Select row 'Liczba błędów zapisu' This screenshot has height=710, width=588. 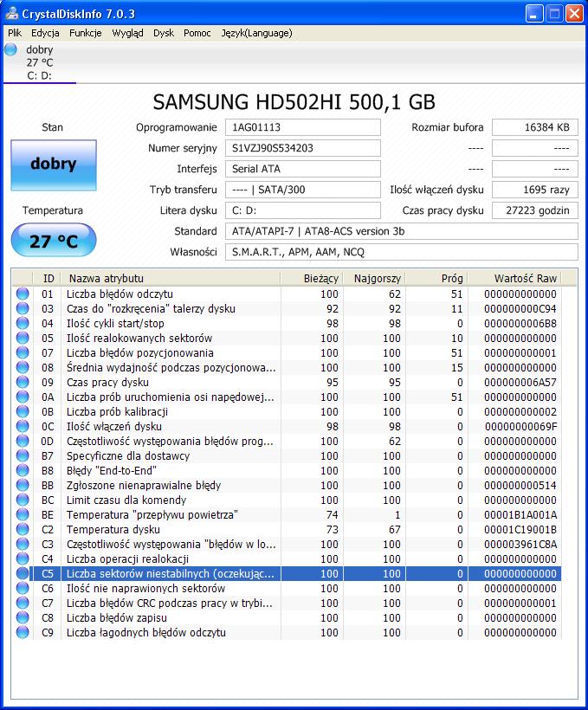(x=287, y=617)
